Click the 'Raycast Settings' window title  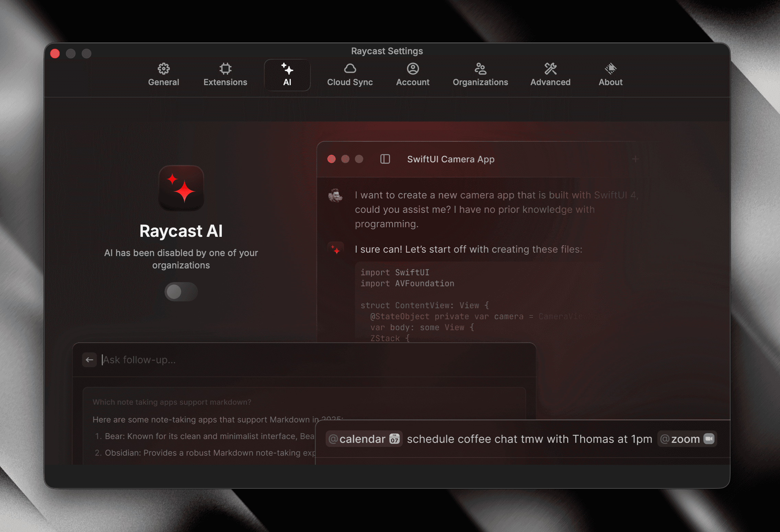point(387,51)
